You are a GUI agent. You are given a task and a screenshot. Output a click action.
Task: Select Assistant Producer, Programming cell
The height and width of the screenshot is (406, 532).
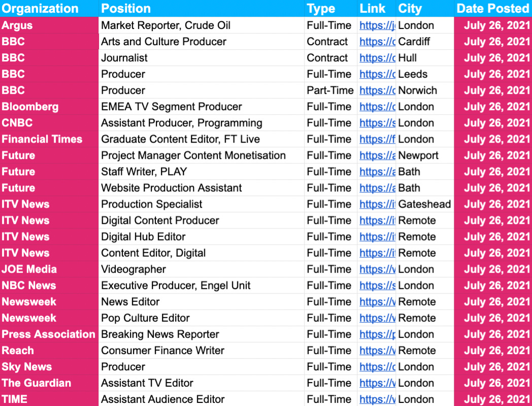point(202,123)
